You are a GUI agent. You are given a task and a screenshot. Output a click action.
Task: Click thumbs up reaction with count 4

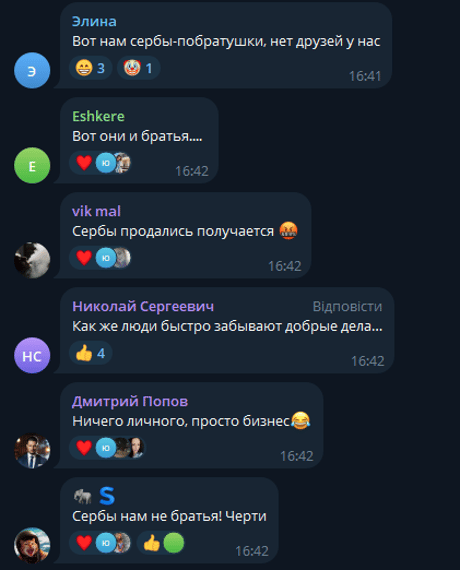tap(90, 353)
